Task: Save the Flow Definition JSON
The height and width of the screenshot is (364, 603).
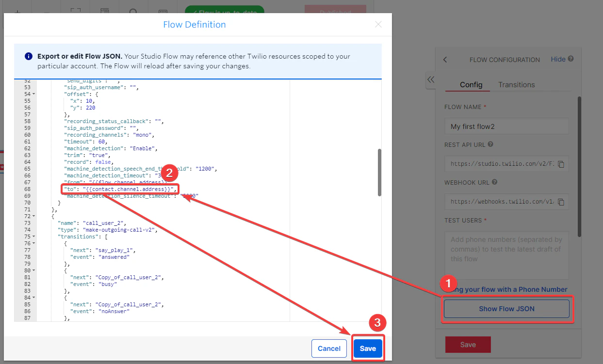Action: [368, 348]
